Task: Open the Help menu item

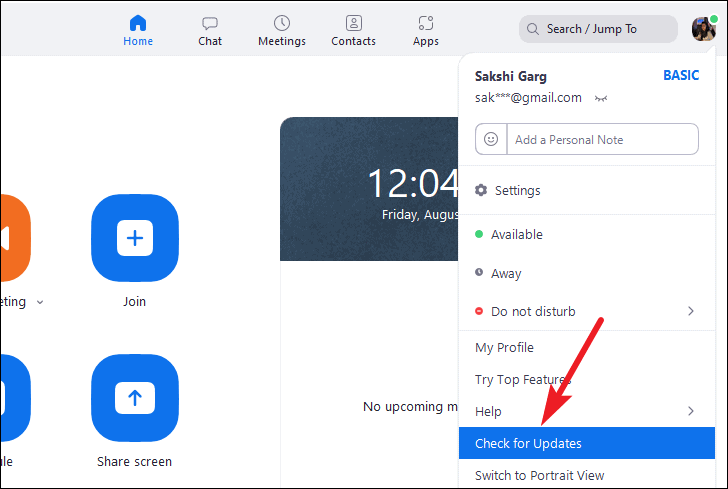Action: (x=587, y=411)
